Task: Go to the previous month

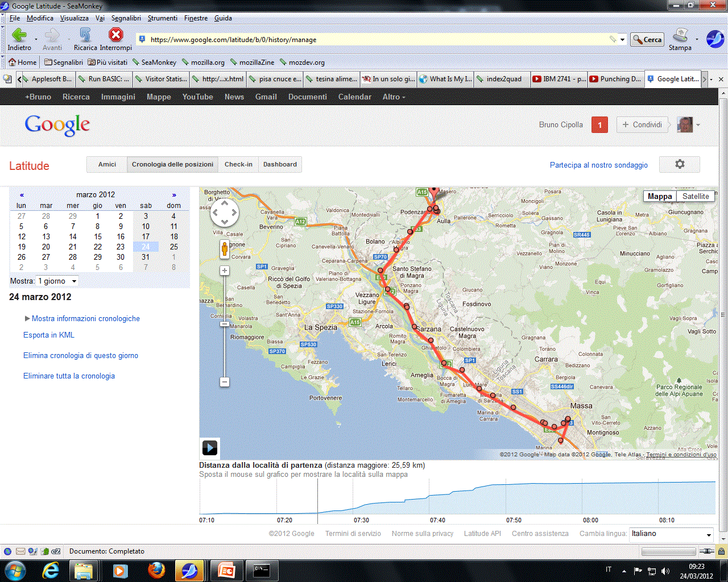Action: click(22, 194)
